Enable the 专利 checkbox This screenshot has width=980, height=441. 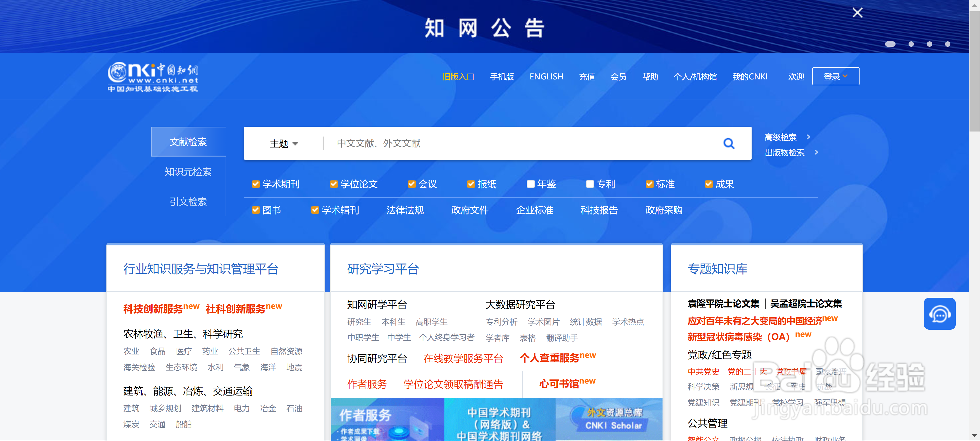coord(590,184)
